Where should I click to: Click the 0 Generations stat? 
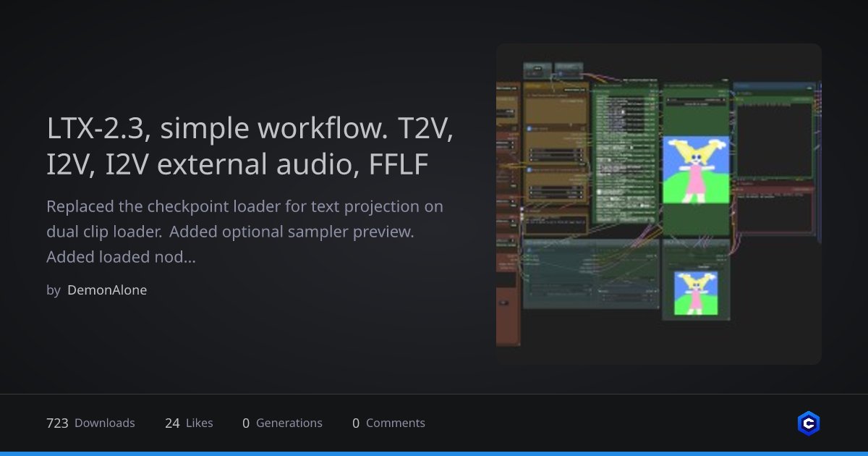(x=282, y=423)
